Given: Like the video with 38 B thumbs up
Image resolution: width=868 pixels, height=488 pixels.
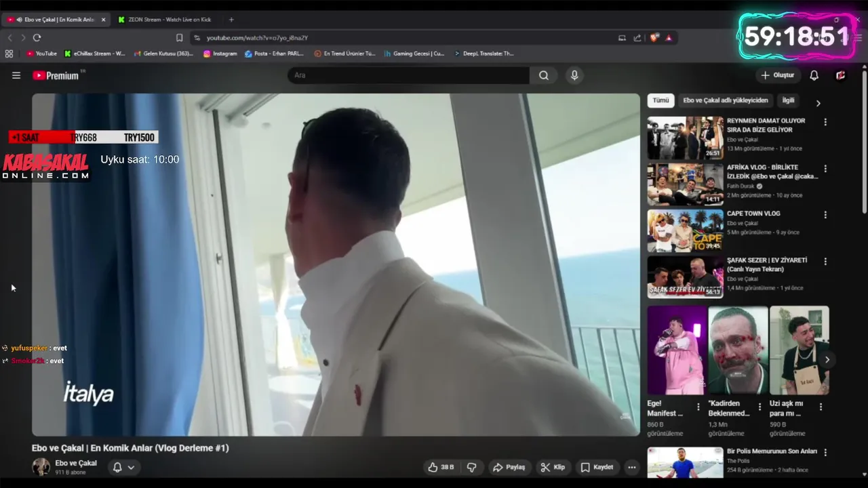Looking at the screenshot, I should click(440, 467).
